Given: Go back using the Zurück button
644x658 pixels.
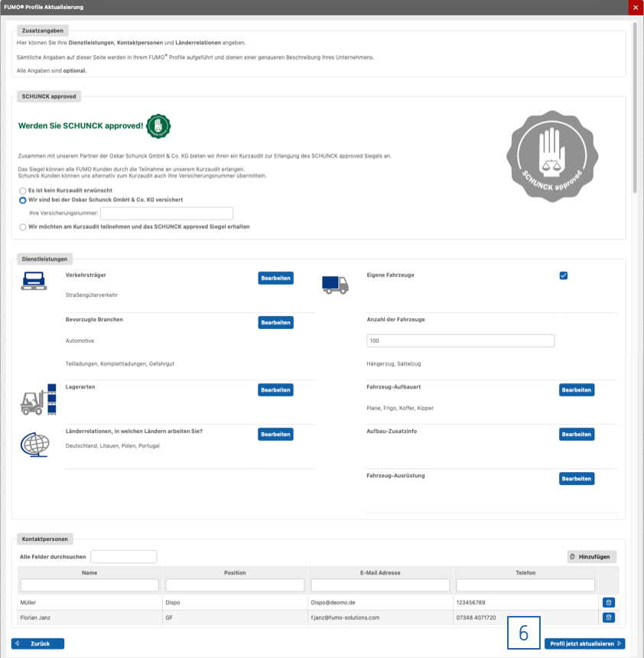Looking at the screenshot, I should tap(37, 643).
